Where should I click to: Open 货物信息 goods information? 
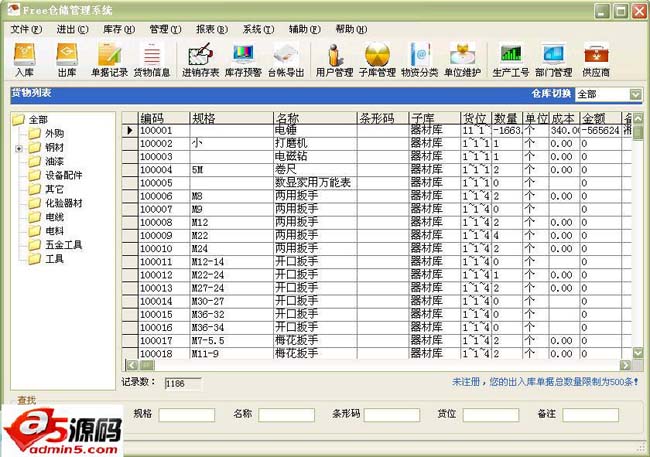coord(152,60)
